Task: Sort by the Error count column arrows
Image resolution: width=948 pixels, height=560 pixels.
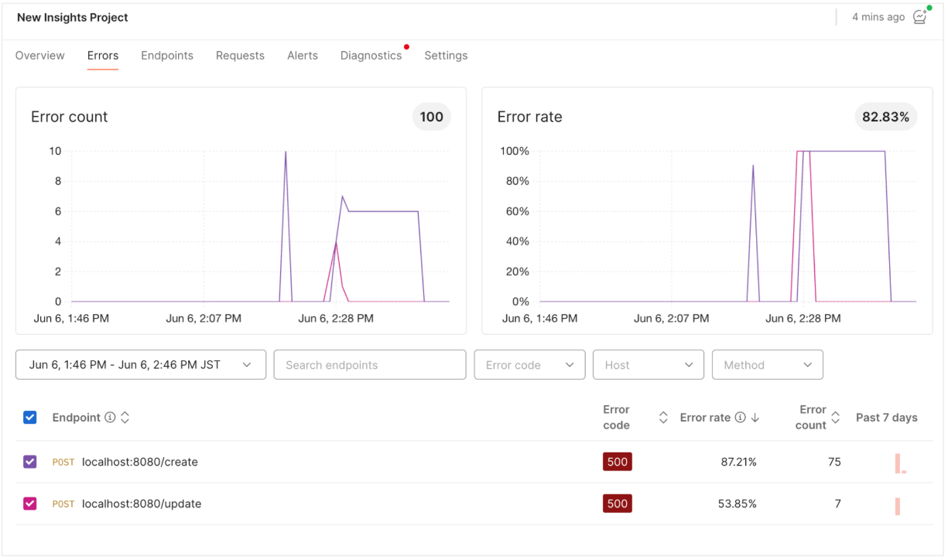Action: point(835,418)
